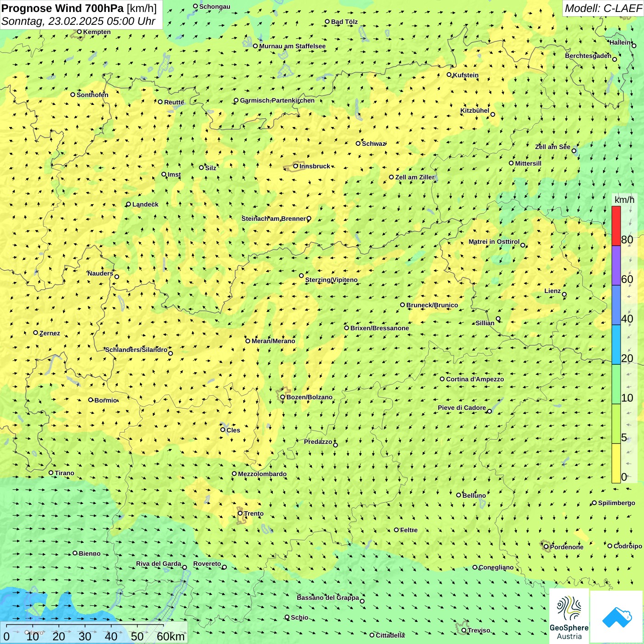Screen dimensions: 644x644
Task: Click the GeoSphere Austria logo
Action: coord(569,617)
